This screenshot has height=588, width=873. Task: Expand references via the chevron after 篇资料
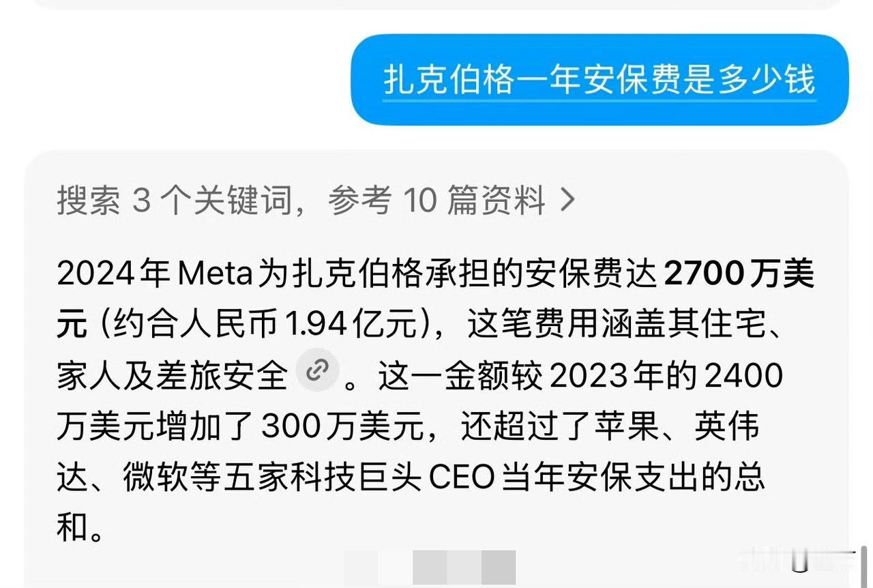(567, 201)
